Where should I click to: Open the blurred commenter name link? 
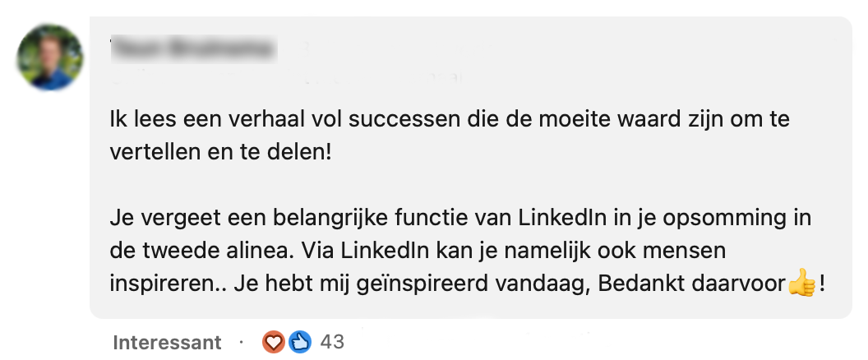(x=192, y=50)
